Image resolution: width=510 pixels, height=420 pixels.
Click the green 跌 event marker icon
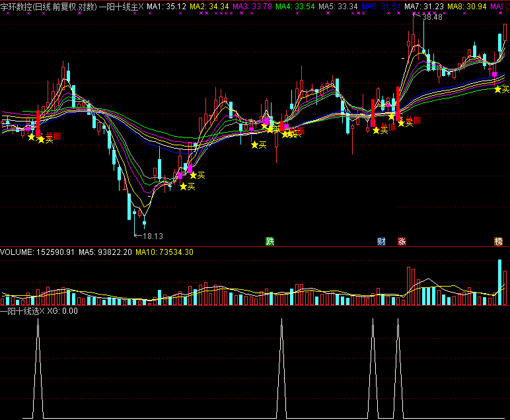pyautogui.click(x=270, y=241)
